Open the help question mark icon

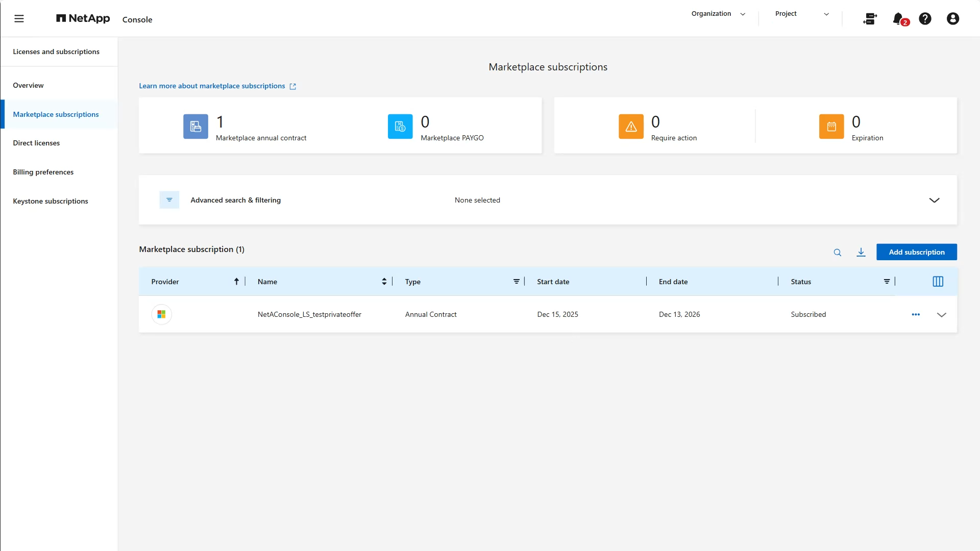coord(925,19)
